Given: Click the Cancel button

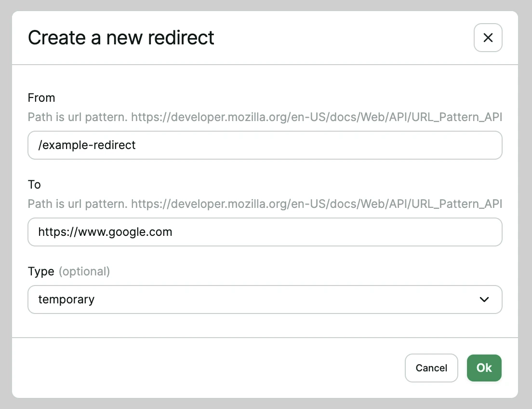Looking at the screenshot, I should click(x=431, y=368).
